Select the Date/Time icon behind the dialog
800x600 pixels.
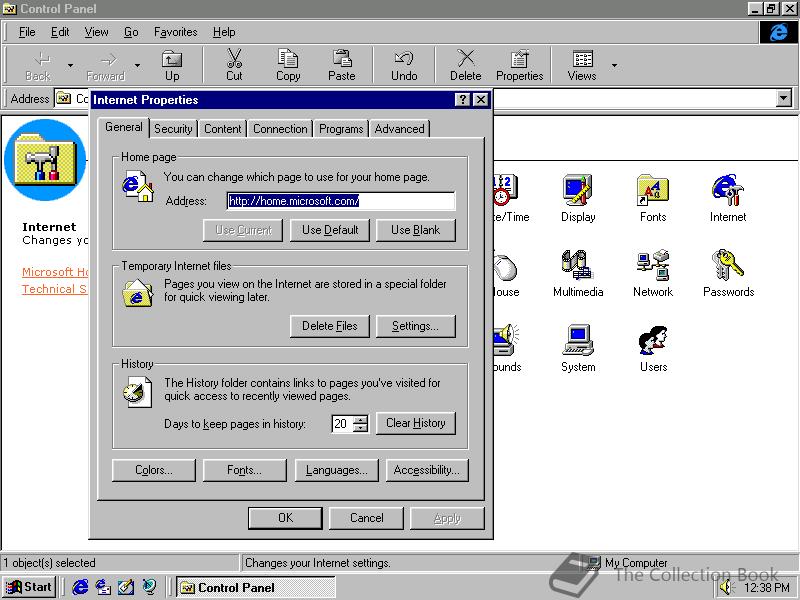(x=511, y=198)
